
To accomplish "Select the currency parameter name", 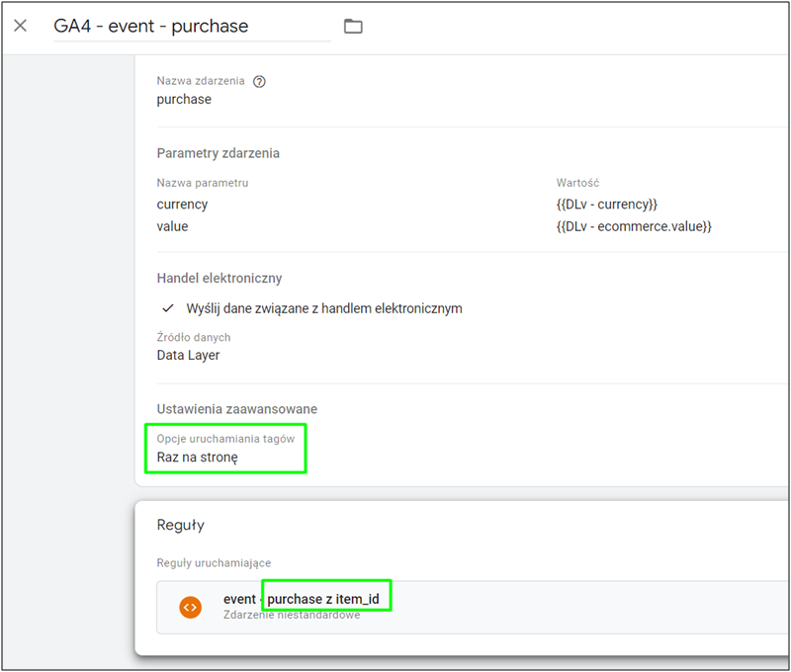I will click(x=182, y=205).
